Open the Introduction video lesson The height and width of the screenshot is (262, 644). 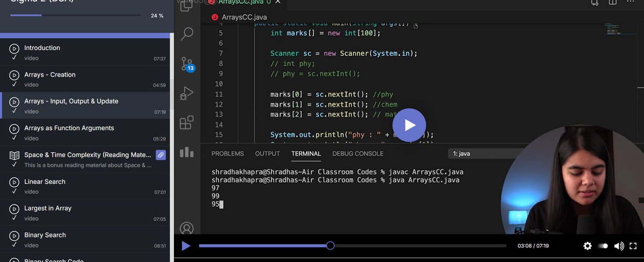pyautogui.click(x=85, y=52)
